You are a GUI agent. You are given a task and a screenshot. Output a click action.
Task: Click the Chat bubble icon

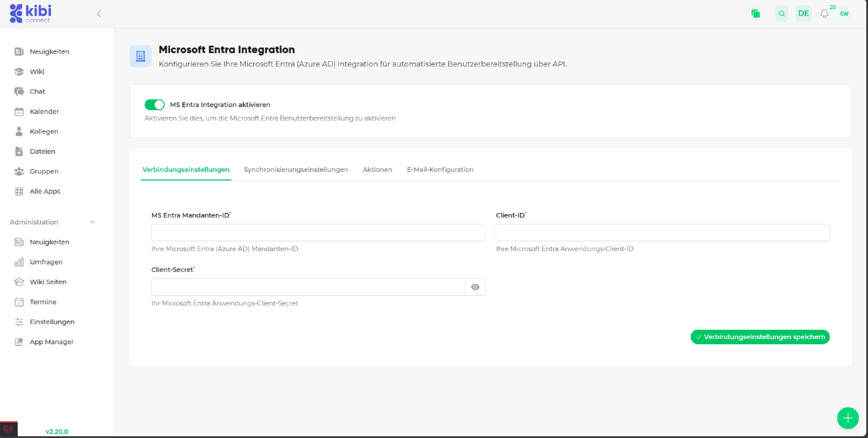[19, 91]
